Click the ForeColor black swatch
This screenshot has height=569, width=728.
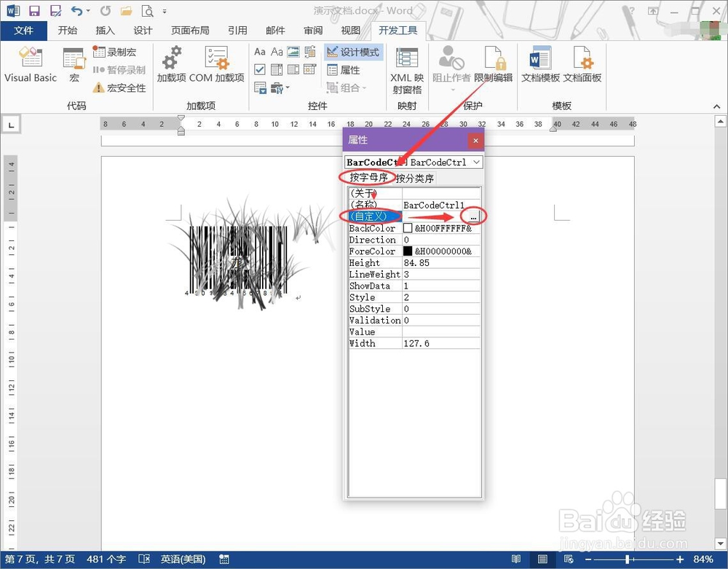click(408, 251)
